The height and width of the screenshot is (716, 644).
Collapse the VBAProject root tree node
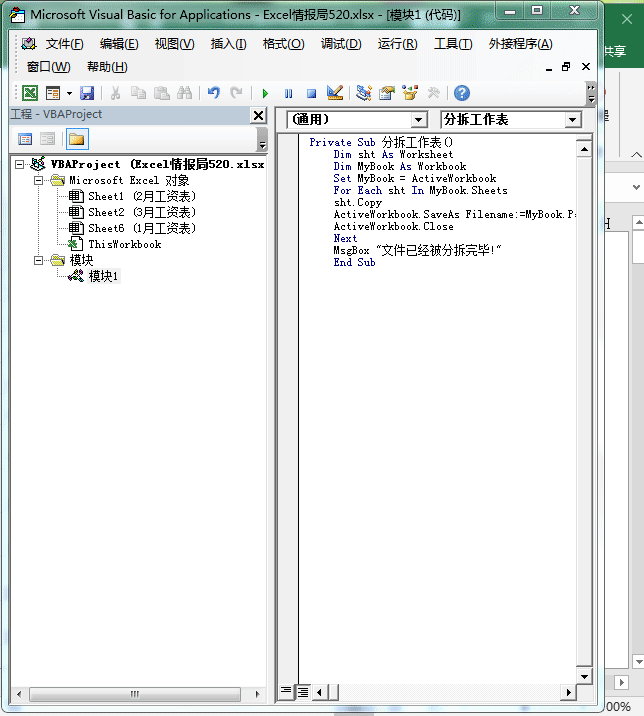coord(19,164)
